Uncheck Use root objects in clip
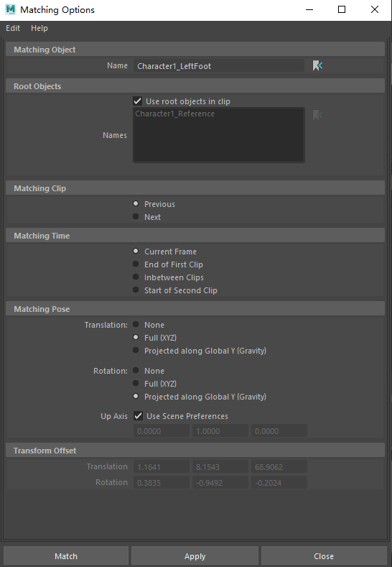This screenshot has width=392, height=567. click(137, 101)
